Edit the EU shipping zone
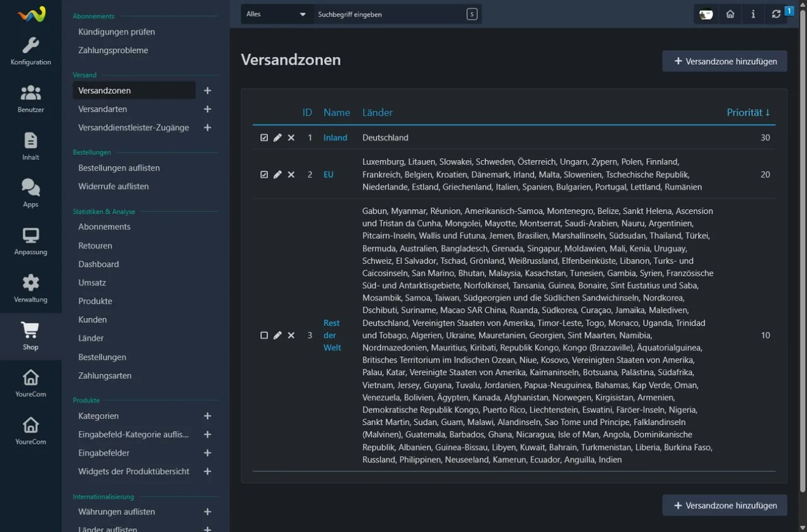This screenshot has height=532, width=807. tap(277, 175)
